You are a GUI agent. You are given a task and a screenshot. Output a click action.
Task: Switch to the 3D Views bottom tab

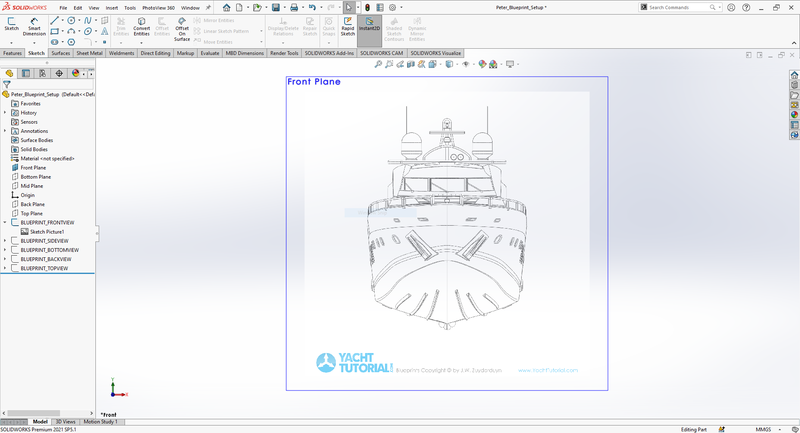[65, 422]
